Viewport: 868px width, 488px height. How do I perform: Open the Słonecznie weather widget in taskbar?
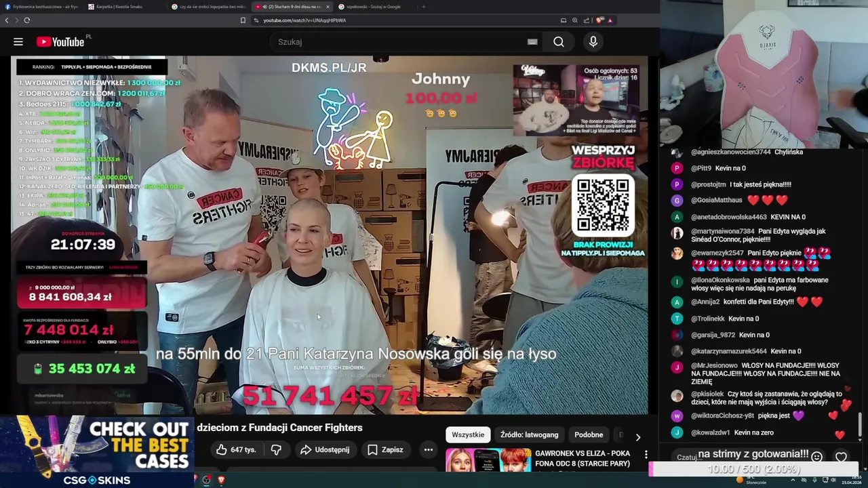tap(751, 481)
